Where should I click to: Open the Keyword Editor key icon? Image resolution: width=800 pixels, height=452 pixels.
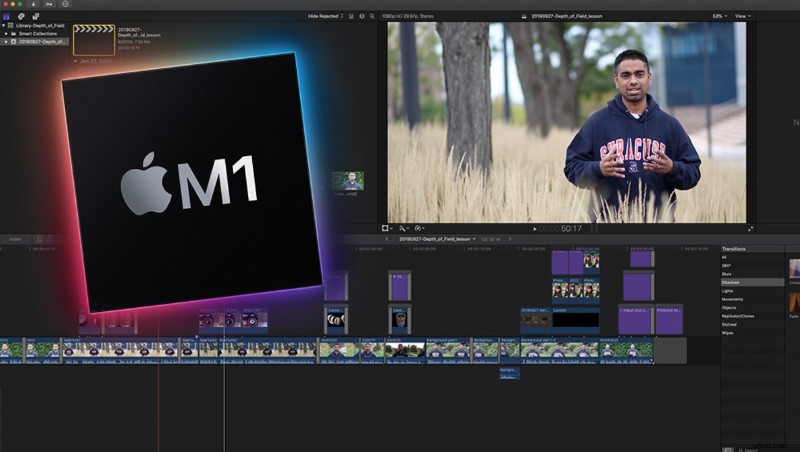tap(49, 4)
